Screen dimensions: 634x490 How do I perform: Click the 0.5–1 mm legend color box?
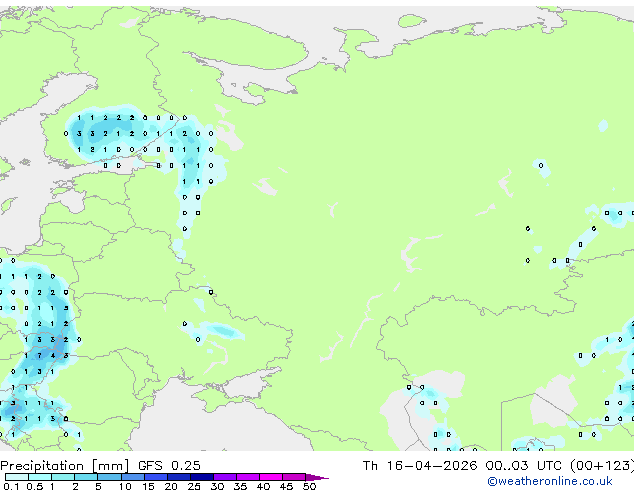pyautogui.click(x=40, y=477)
